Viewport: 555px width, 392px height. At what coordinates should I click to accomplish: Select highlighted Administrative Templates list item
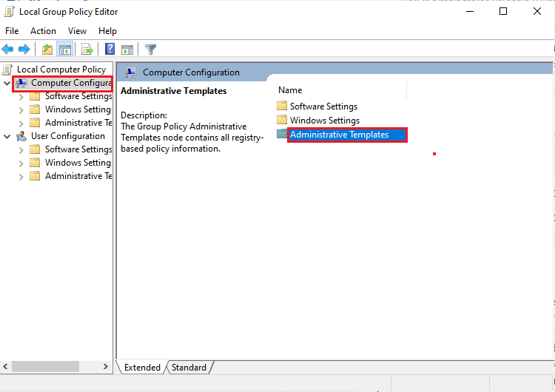pos(347,135)
